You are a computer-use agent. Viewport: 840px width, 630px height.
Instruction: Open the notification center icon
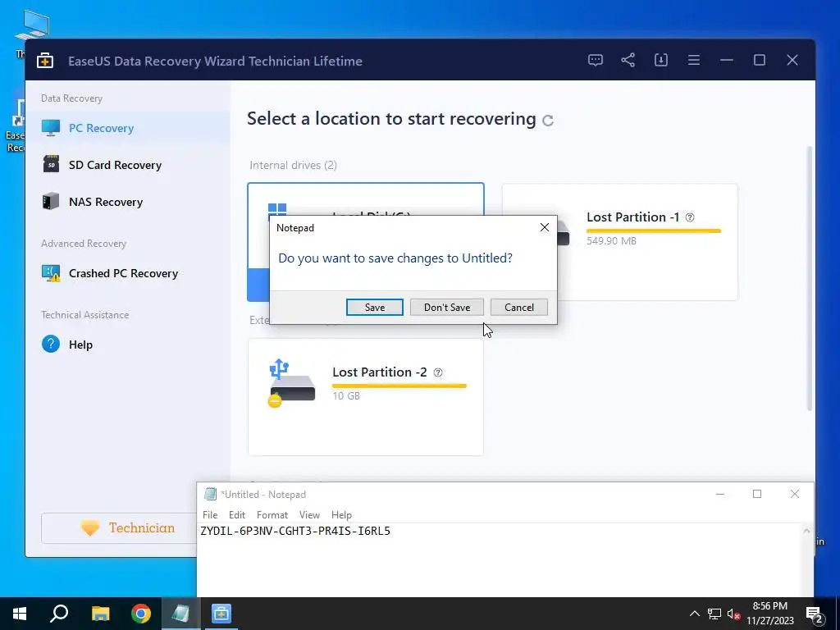[x=815, y=614]
